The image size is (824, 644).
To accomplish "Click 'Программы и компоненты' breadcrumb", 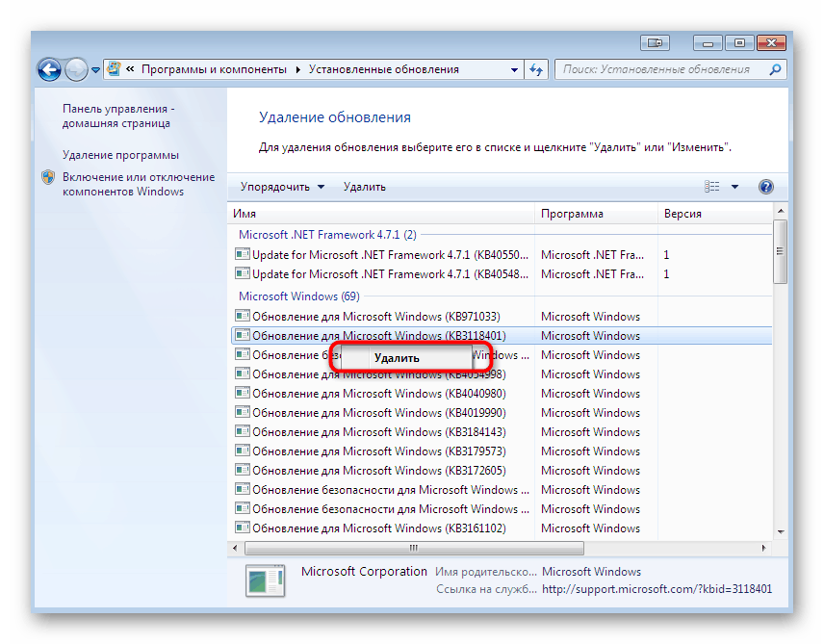I will [x=214, y=69].
